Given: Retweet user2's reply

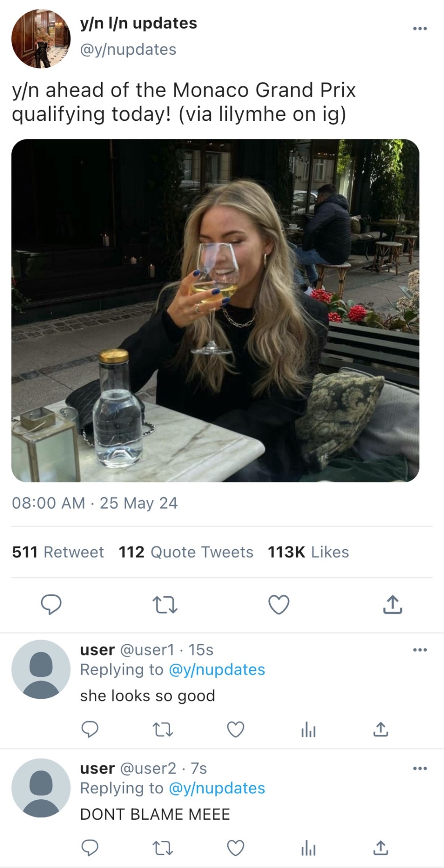Looking at the screenshot, I should (163, 848).
